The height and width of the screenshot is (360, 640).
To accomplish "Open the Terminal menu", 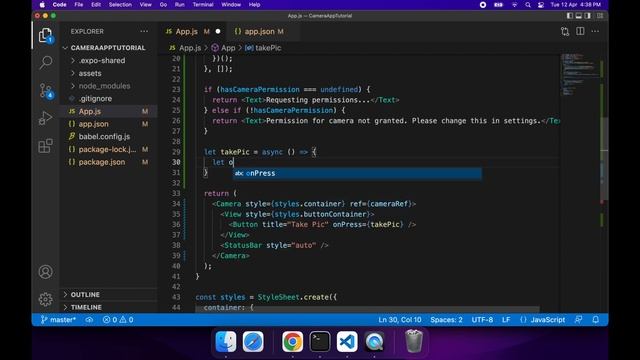I will pyautogui.click(x=203, y=4).
